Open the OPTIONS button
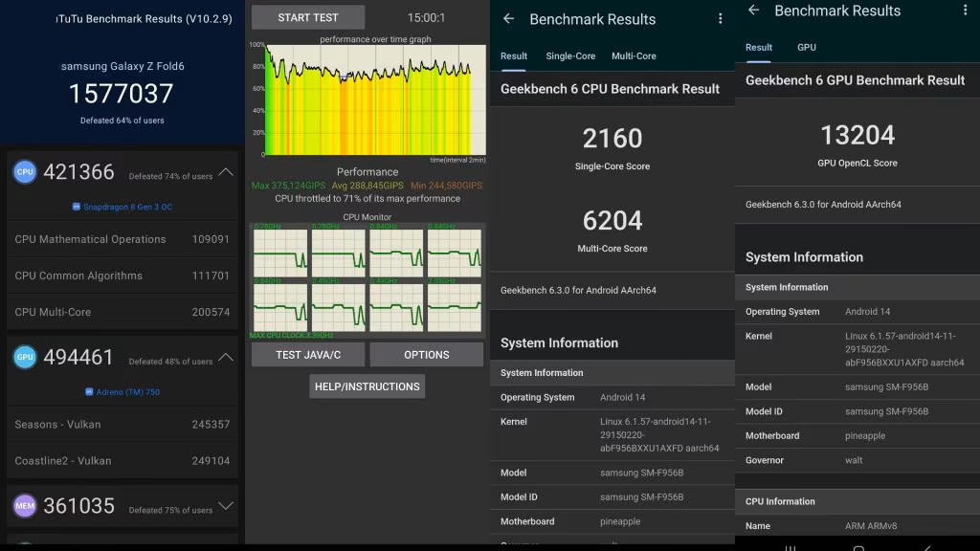This screenshot has width=980, height=551. click(426, 355)
